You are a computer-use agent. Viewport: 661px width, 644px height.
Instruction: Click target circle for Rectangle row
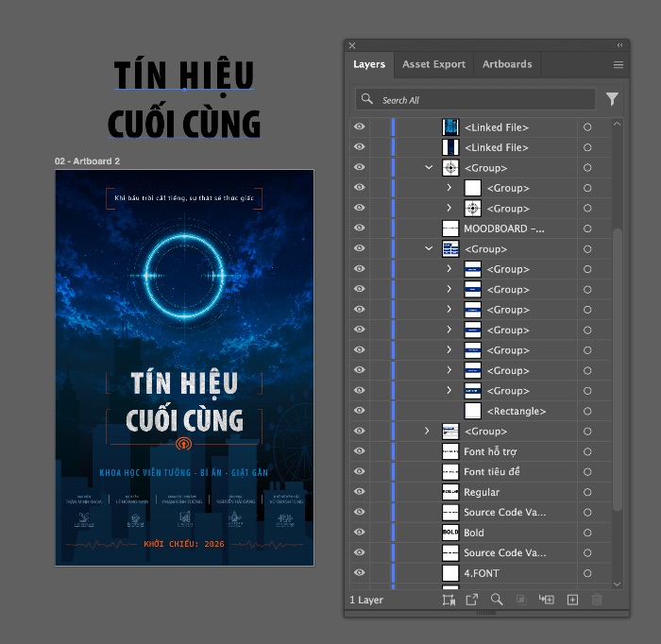[x=587, y=412]
